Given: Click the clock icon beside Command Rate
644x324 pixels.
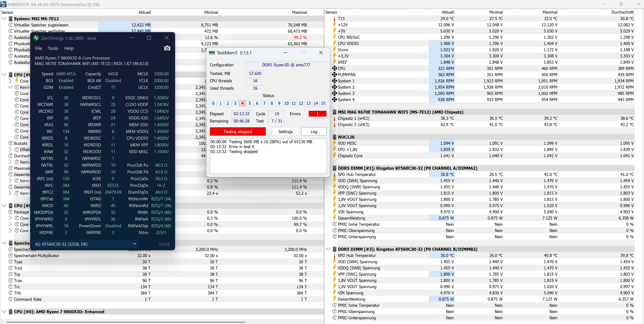Looking at the screenshot, I should click(x=10, y=299).
